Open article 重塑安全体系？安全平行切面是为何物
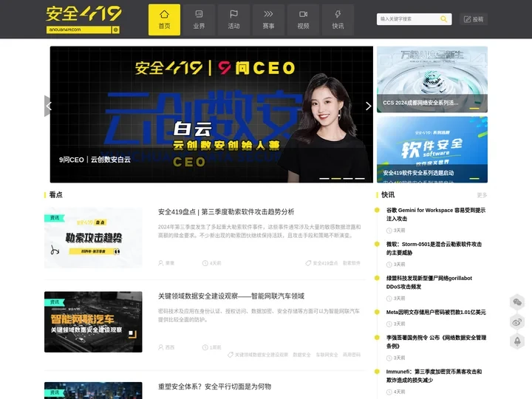 click(214, 386)
